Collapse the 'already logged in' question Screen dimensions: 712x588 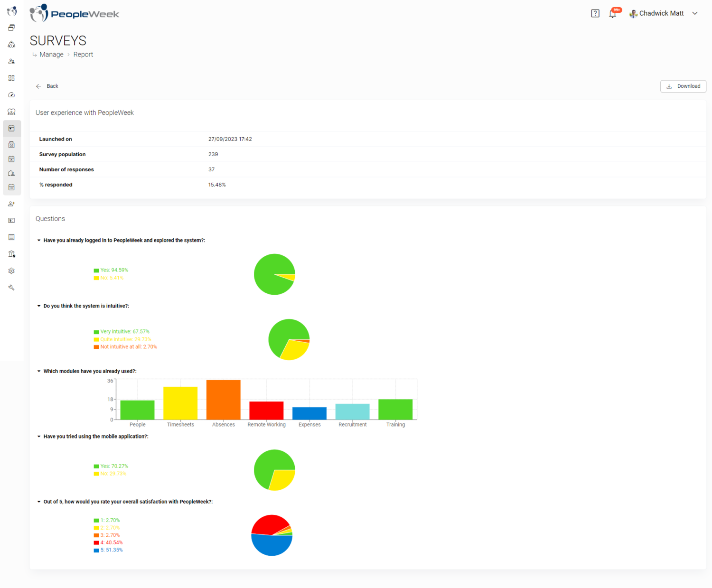[39, 241]
